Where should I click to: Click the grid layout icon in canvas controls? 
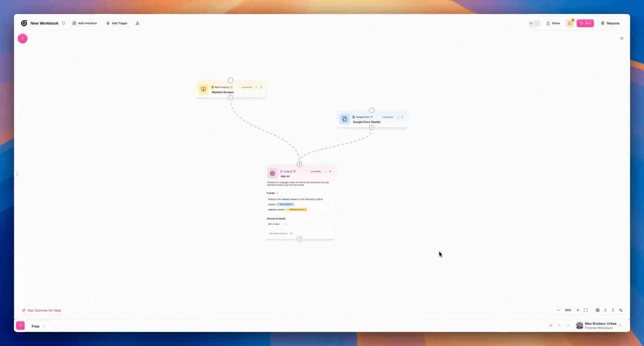click(x=597, y=310)
